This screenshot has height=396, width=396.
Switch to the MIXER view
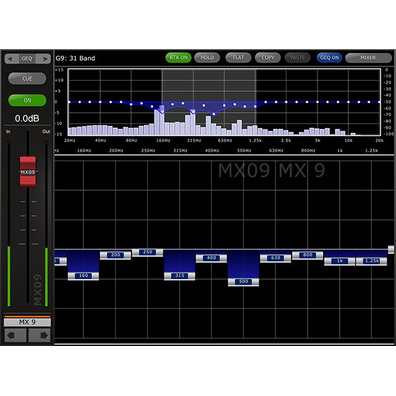point(368,58)
